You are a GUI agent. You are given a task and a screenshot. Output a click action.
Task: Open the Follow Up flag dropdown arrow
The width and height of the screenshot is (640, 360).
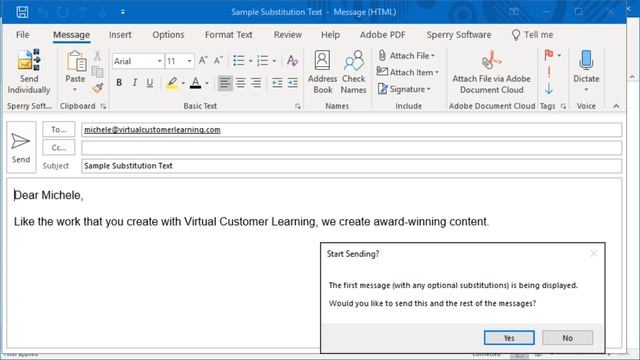[x=559, y=55]
